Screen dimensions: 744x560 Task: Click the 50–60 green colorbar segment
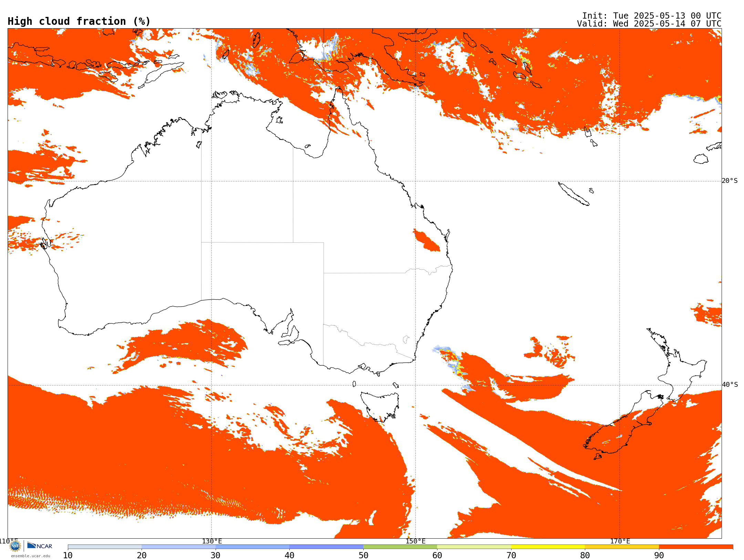(400, 547)
